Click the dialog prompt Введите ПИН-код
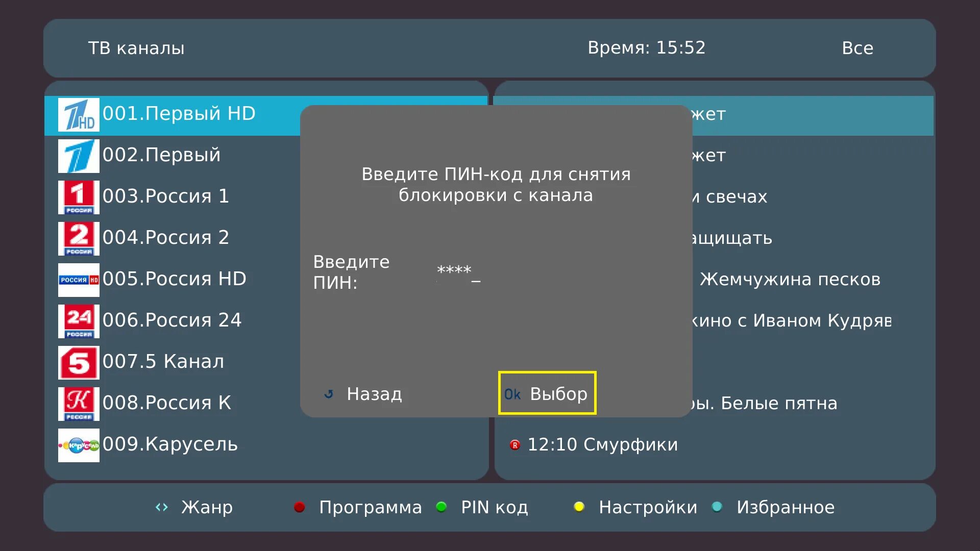The image size is (980, 551). click(x=496, y=185)
